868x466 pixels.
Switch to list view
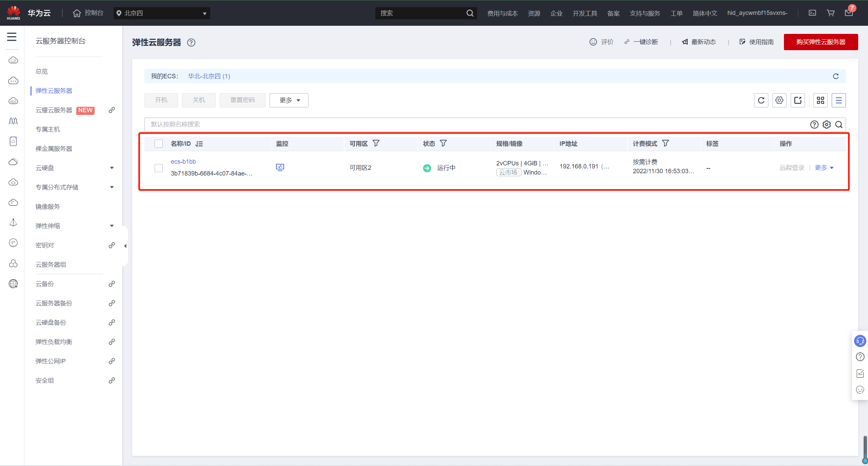point(839,100)
